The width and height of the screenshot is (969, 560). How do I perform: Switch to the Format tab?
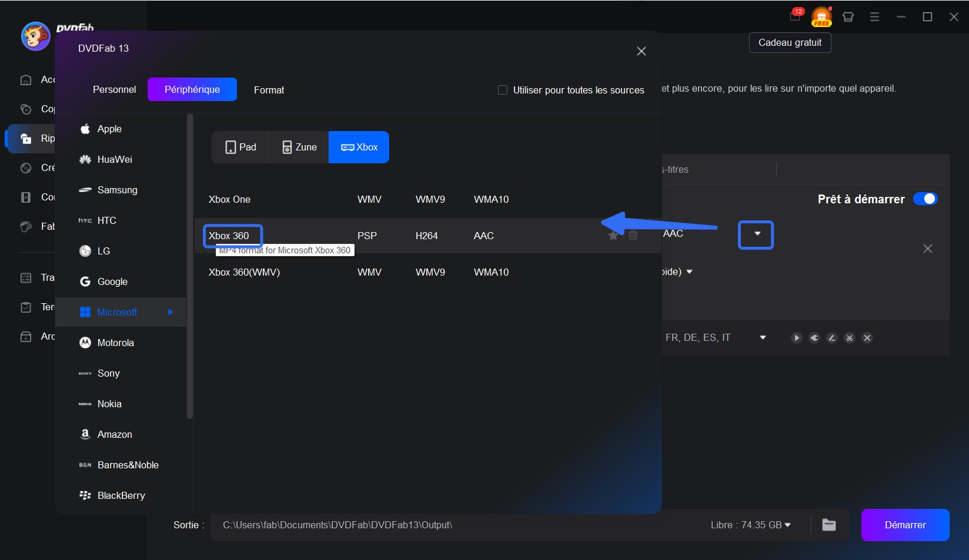[x=269, y=90]
